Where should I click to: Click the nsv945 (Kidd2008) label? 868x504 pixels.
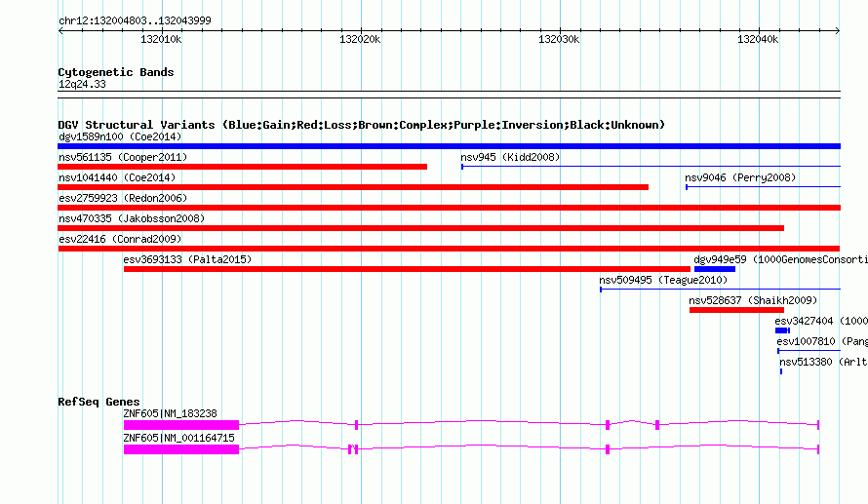[x=510, y=157]
